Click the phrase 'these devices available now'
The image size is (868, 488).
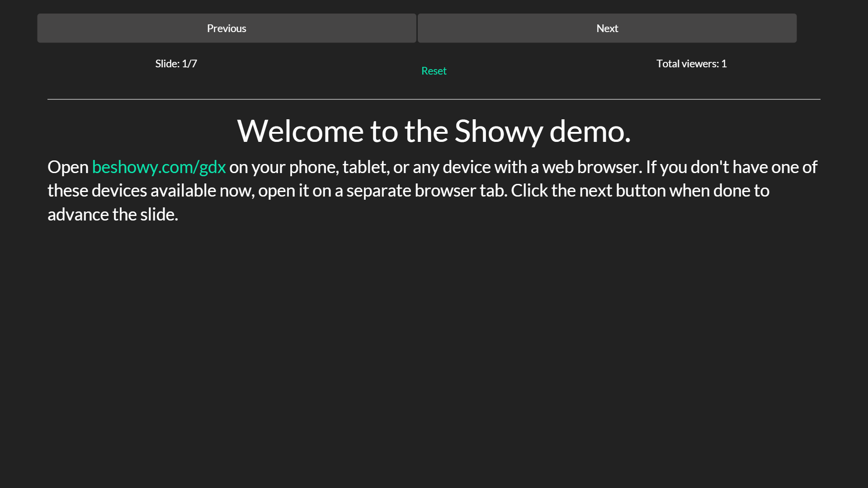tap(151, 191)
